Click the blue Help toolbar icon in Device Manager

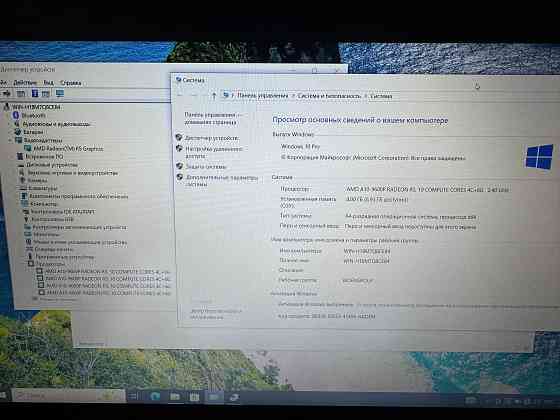pyautogui.click(x=35, y=93)
